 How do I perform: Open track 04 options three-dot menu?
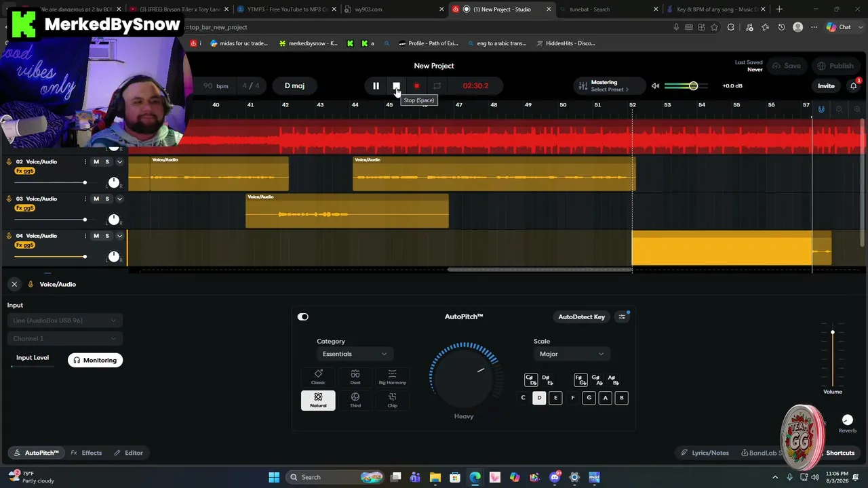tap(85, 236)
